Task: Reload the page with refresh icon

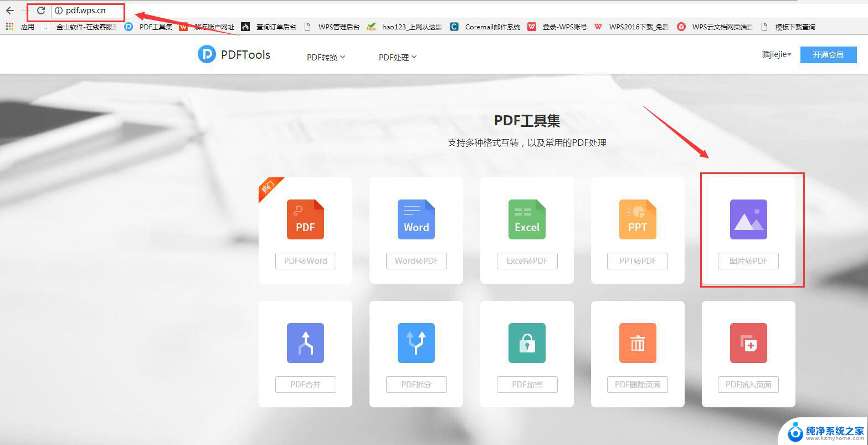Action: tap(40, 11)
